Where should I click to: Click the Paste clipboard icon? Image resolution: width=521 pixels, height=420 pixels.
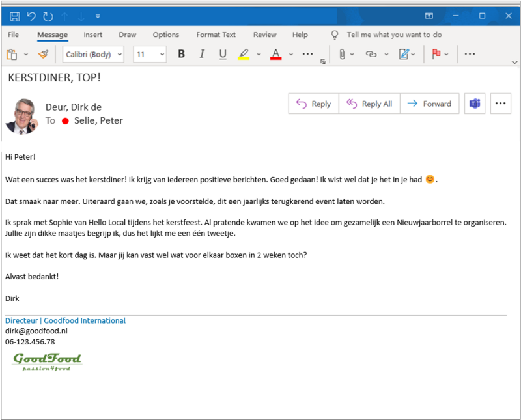[12, 54]
